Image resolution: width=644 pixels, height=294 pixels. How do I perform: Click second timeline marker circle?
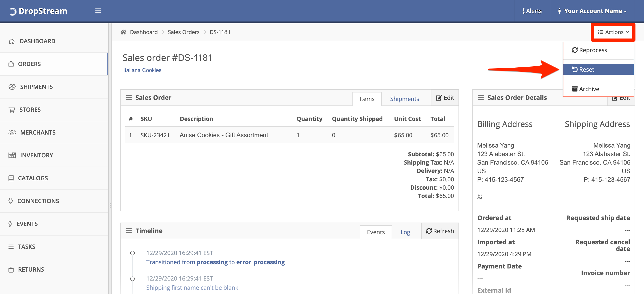[132, 279]
